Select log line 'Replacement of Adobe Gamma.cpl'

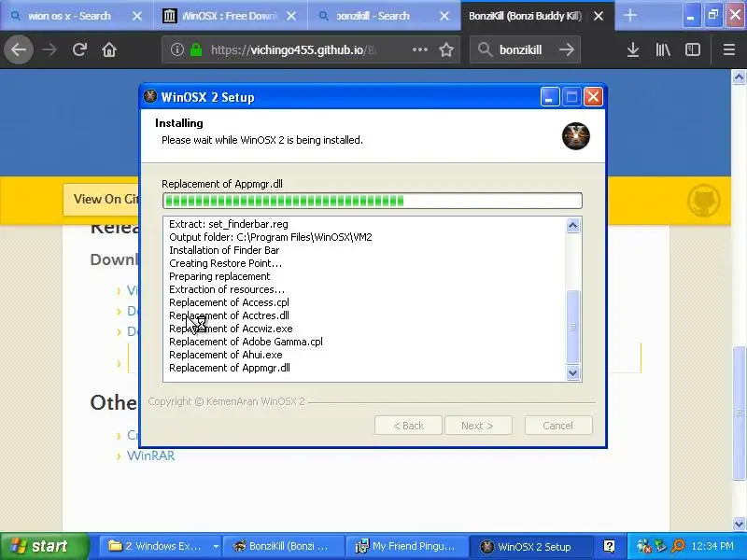click(246, 342)
